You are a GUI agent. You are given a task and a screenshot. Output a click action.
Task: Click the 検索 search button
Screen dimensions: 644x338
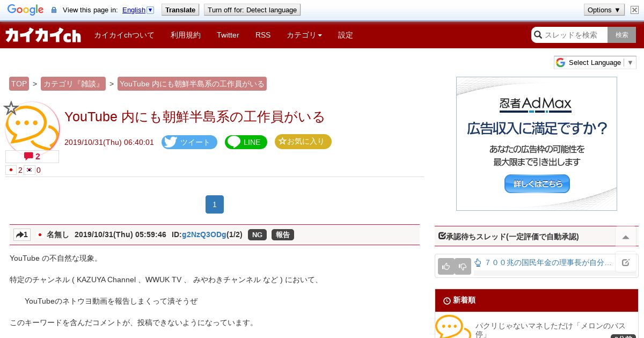[622, 35]
